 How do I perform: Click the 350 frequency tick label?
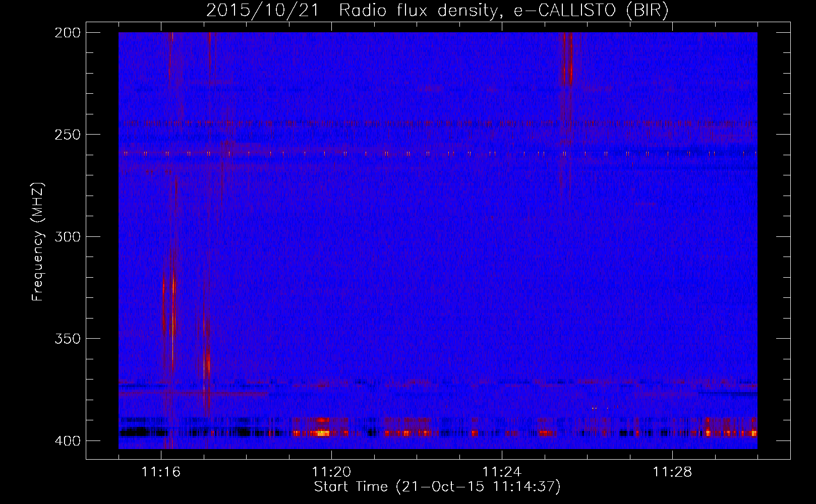(x=68, y=338)
